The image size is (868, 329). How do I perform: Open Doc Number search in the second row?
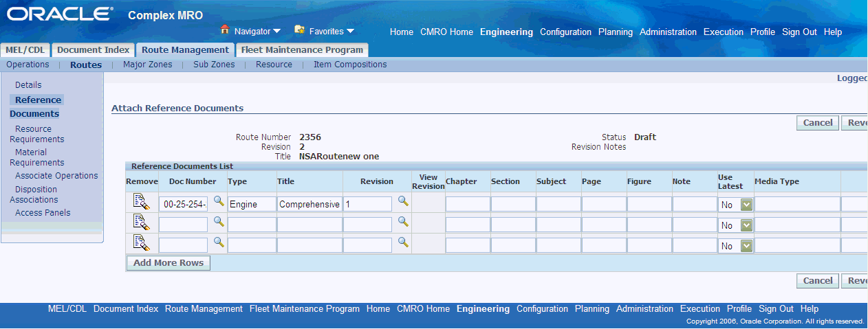pos(219,222)
